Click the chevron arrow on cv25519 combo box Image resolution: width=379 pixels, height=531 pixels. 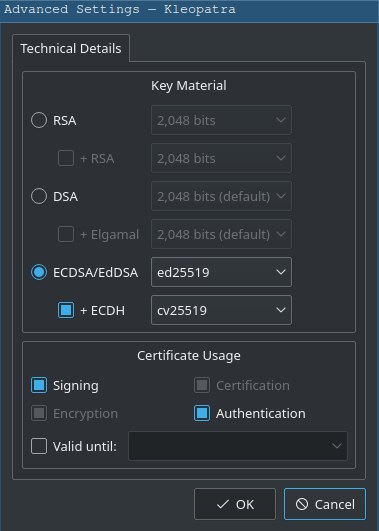tap(280, 310)
